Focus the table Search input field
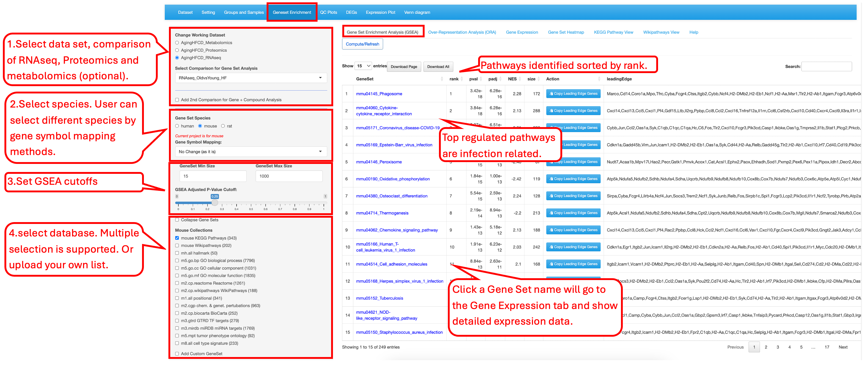The width and height of the screenshot is (868, 368). pyautogui.click(x=826, y=66)
